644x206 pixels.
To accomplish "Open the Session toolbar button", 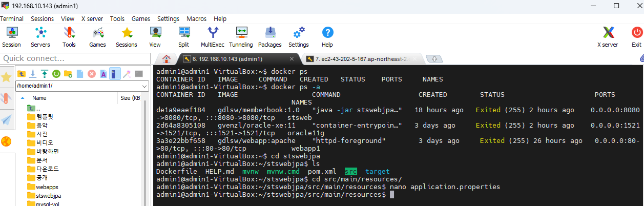I will tap(11, 37).
